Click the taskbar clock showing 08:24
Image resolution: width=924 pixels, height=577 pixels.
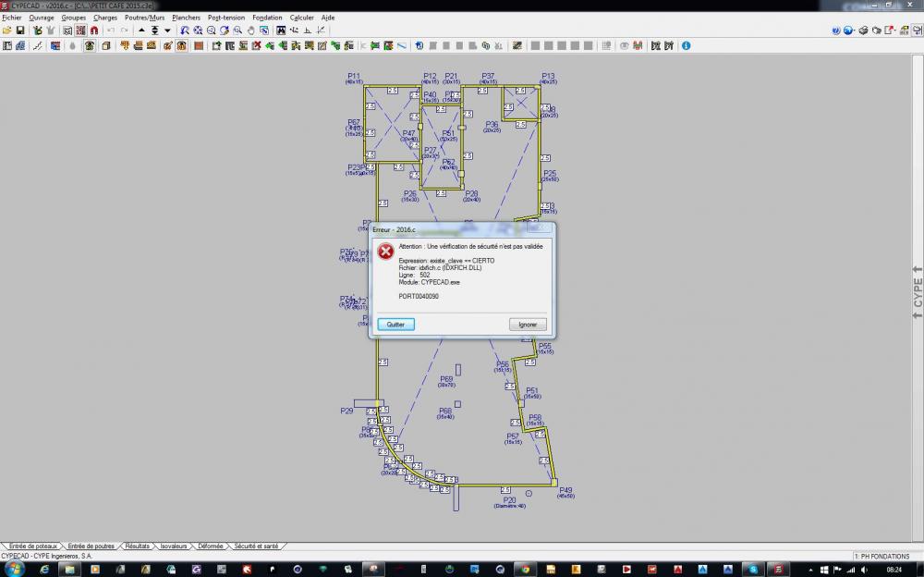coord(894,570)
